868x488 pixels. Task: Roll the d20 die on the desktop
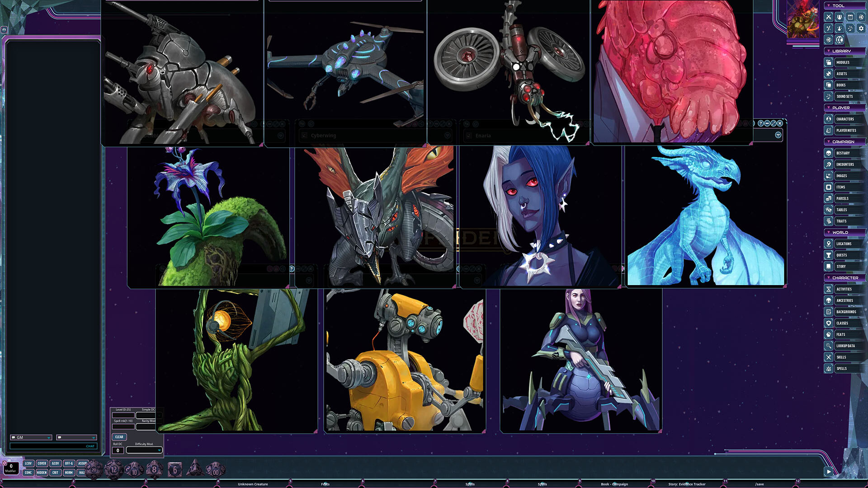point(93,470)
